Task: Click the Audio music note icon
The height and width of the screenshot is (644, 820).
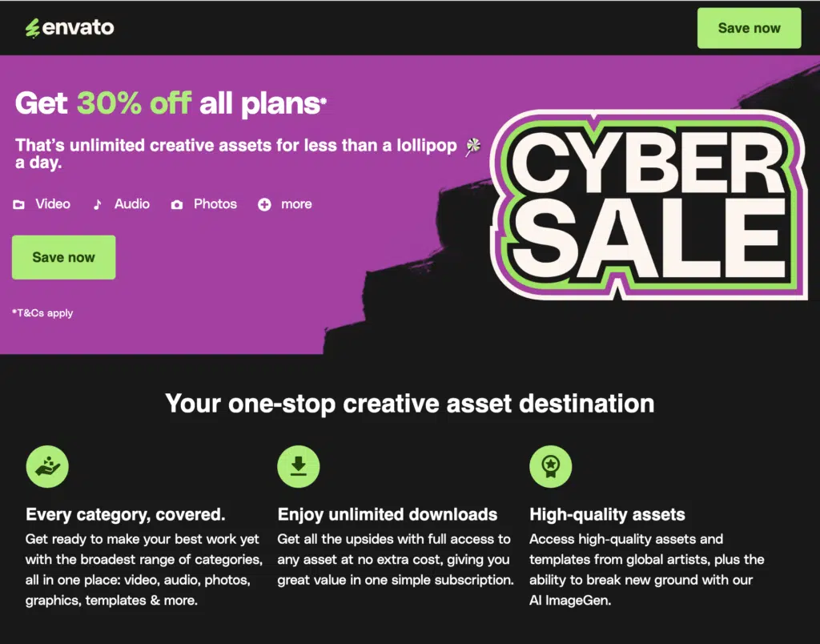Action: tap(98, 204)
